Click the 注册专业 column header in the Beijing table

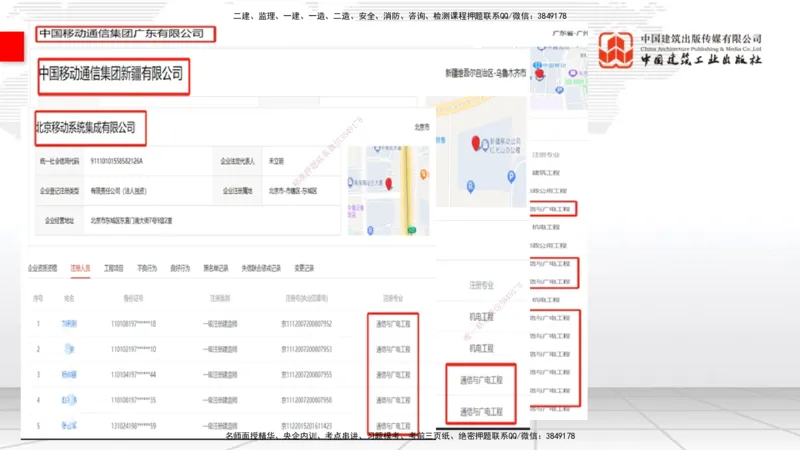(x=393, y=298)
